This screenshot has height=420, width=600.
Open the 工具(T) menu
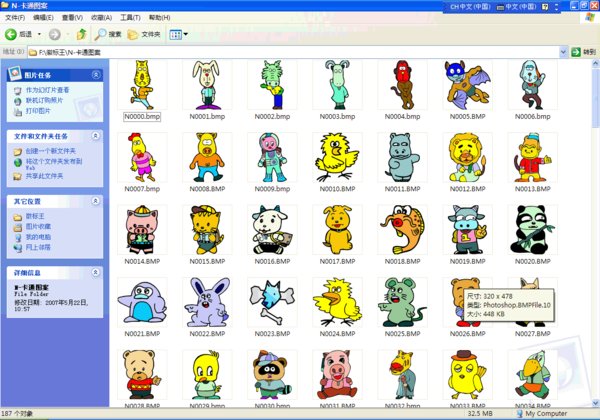point(130,18)
